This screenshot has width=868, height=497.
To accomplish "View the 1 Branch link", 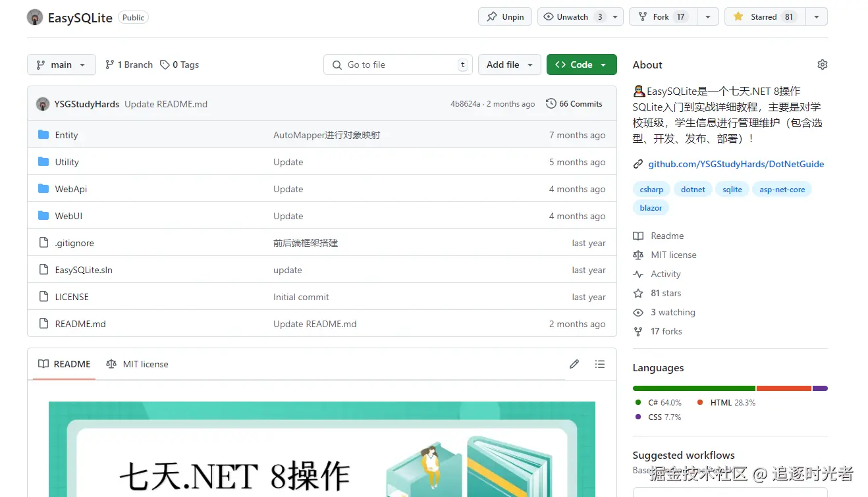I will [129, 65].
